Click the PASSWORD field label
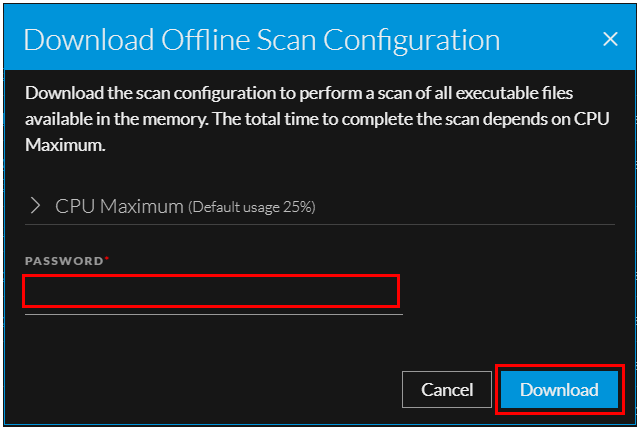The height and width of the screenshot is (435, 643). coord(64,260)
